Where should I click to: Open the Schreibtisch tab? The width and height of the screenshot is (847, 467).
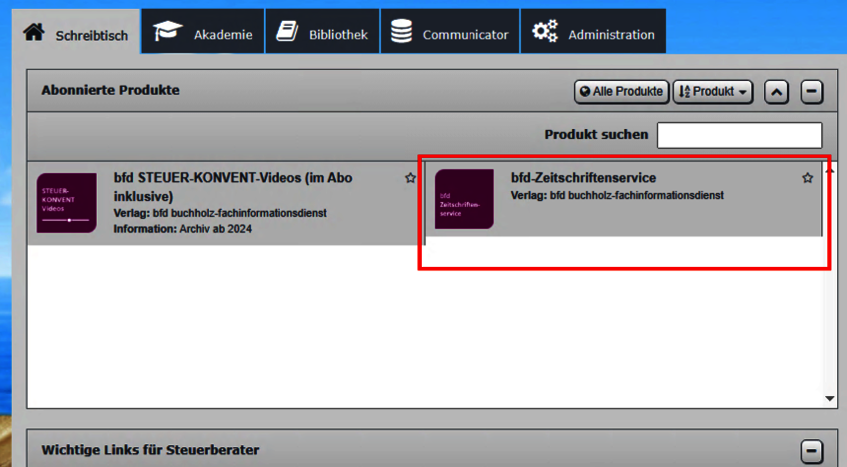point(76,32)
